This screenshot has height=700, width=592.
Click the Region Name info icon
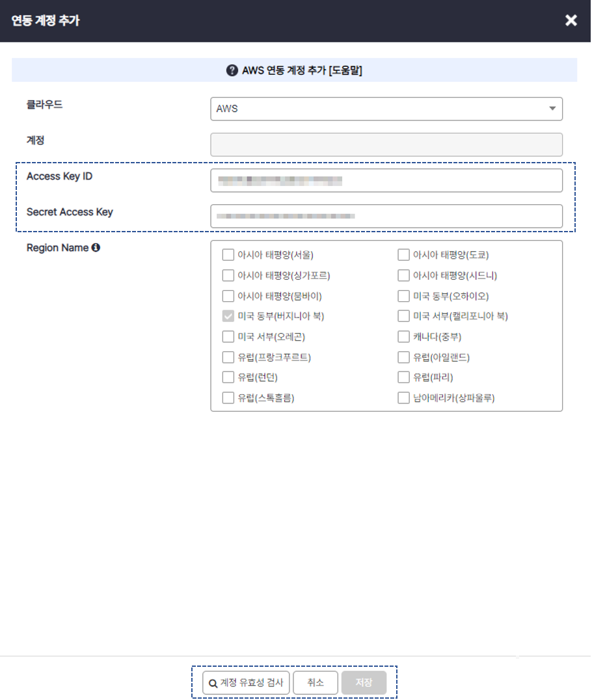[x=96, y=247]
